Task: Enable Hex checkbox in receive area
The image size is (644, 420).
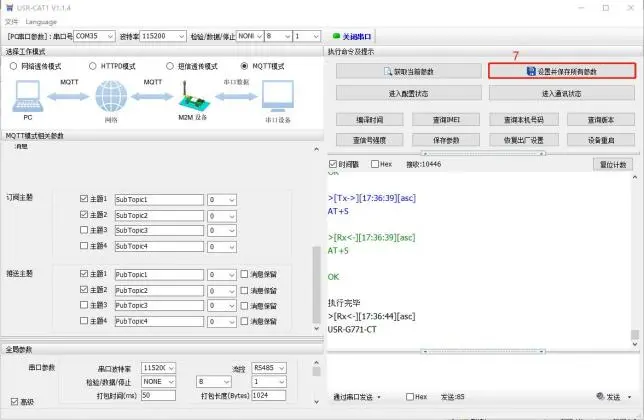Action: click(375, 164)
